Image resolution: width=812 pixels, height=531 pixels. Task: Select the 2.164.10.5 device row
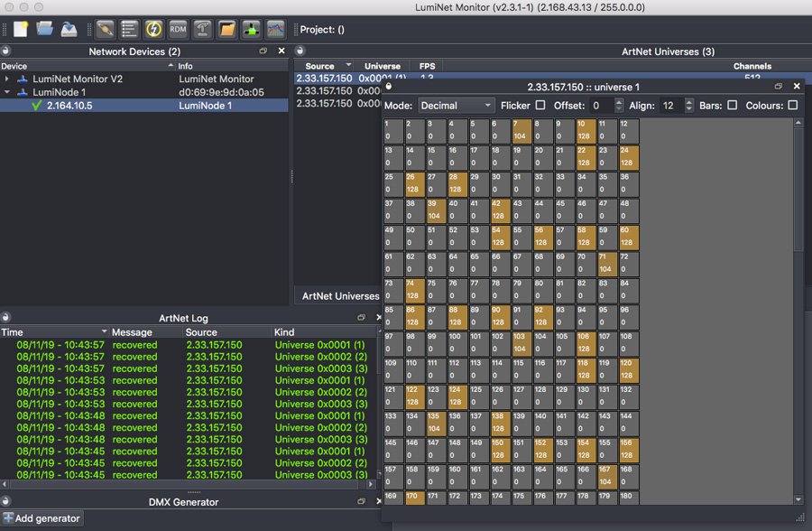[x=69, y=106]
